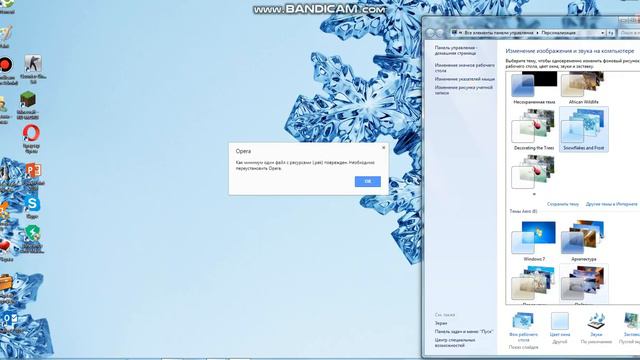
Task: Open the Minecraft desktop shortcut
Action: 28,106
